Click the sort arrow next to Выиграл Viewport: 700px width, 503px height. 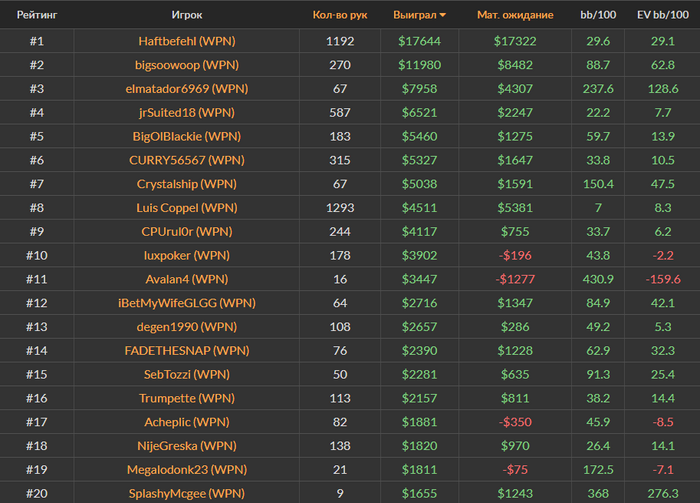[x=443, y=16]
